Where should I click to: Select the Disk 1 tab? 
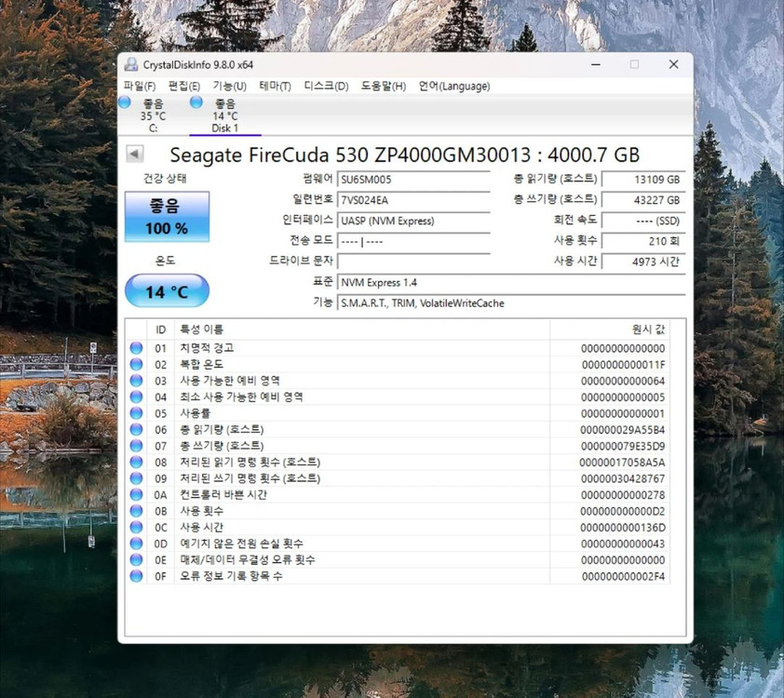click(x=223, y=114)
